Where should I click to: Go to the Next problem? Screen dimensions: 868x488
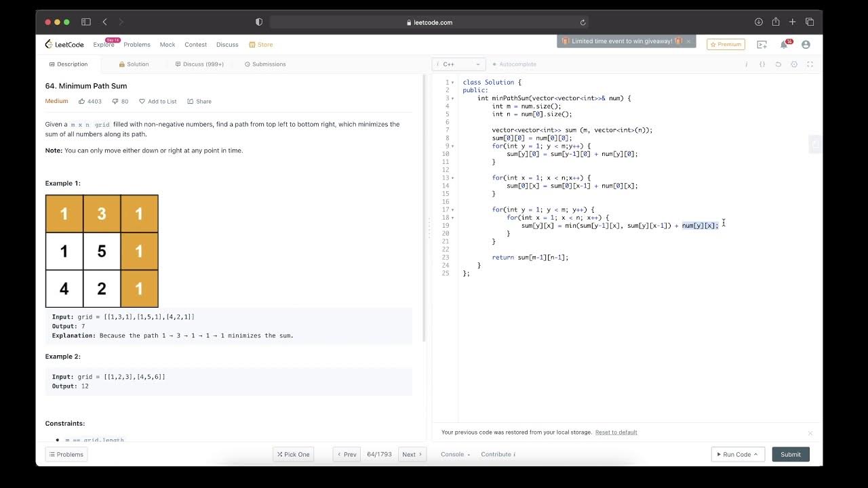412,454
